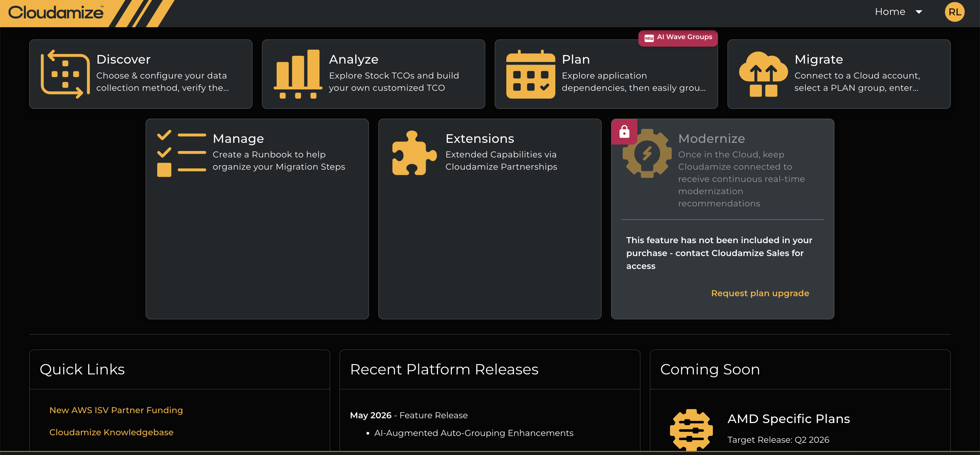Click the lock icon on Modernize card
Image resolution: width=980 pixels, height=455 pixels.
click(x=624, y=132)
